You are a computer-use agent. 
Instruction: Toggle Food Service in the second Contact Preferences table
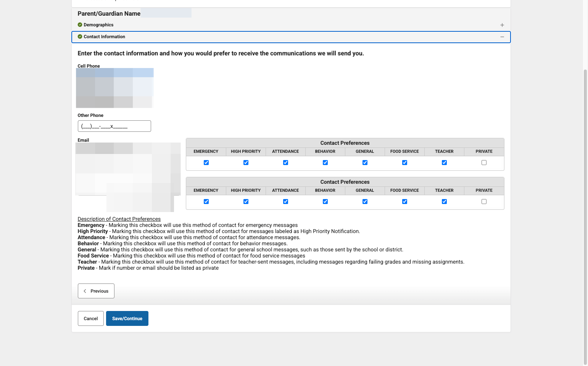point(404,202)
